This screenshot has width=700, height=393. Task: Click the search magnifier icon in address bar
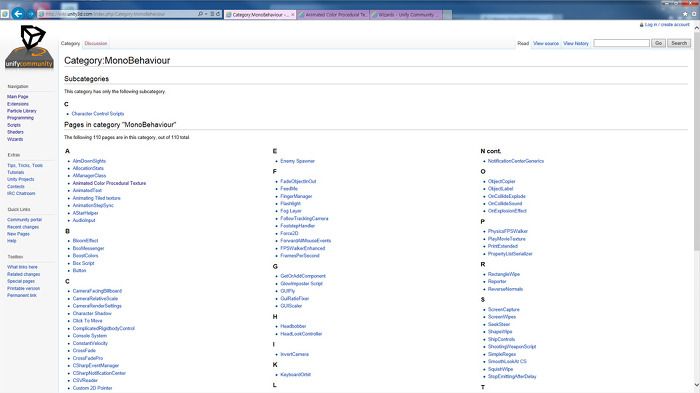200,14
